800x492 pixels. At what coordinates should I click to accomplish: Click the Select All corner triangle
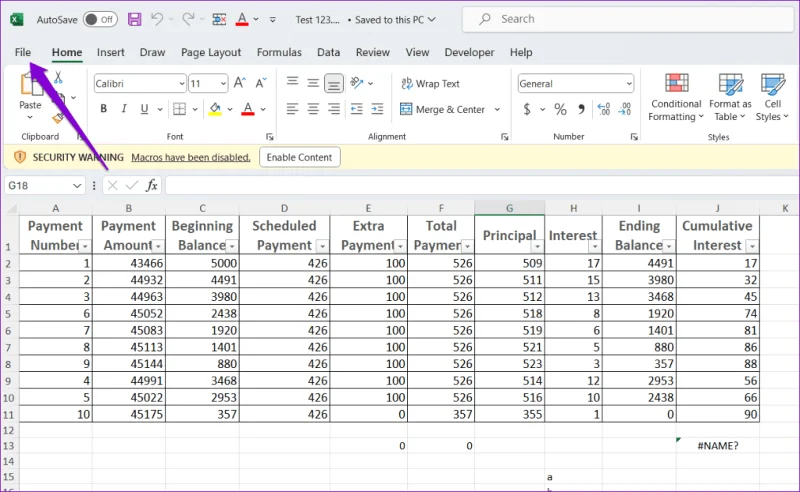point(11,208)
